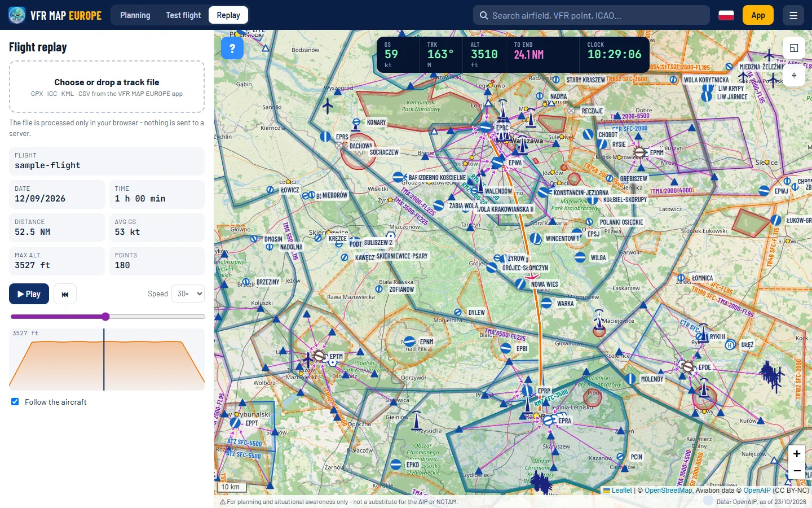Image resolution: width=812 pixels, height=508 pixels.
Task: Zoom out on the map with minus
Action: click(797, 471)
